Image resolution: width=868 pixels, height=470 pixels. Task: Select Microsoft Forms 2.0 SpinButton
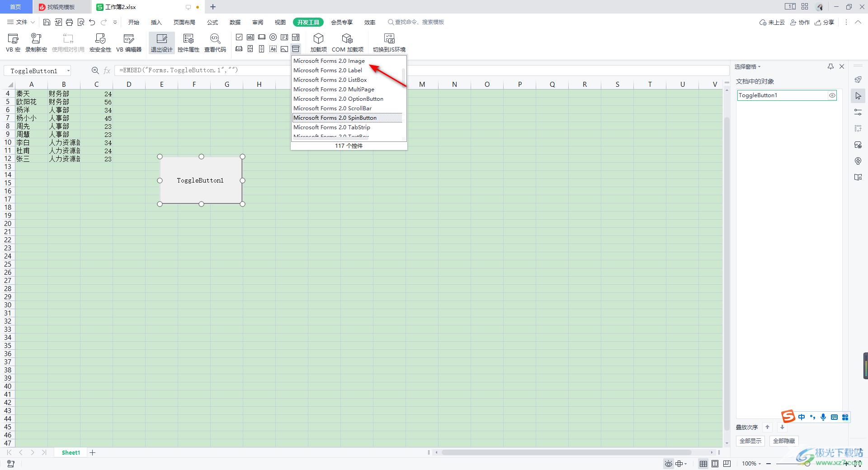[x=347, y=117]
